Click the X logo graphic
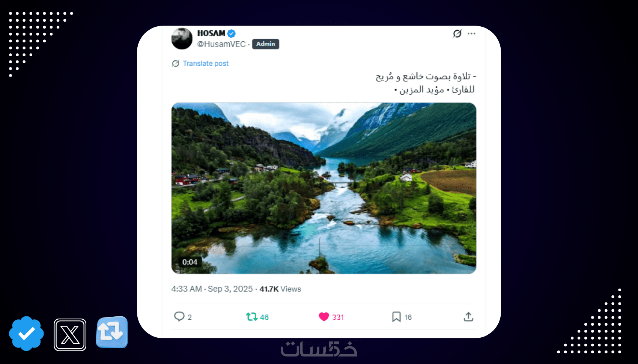 (x=70, y=335)
